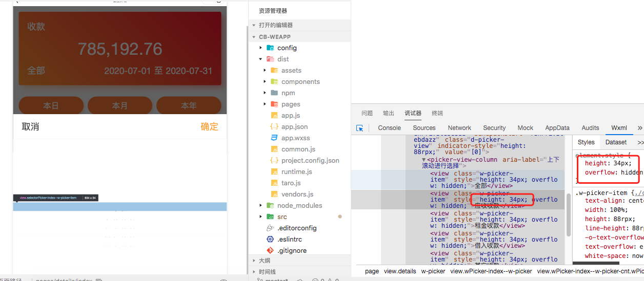Expand the src folder arrow
The height and width of the screenshot is (281, 644).
(x=261, y=217)
